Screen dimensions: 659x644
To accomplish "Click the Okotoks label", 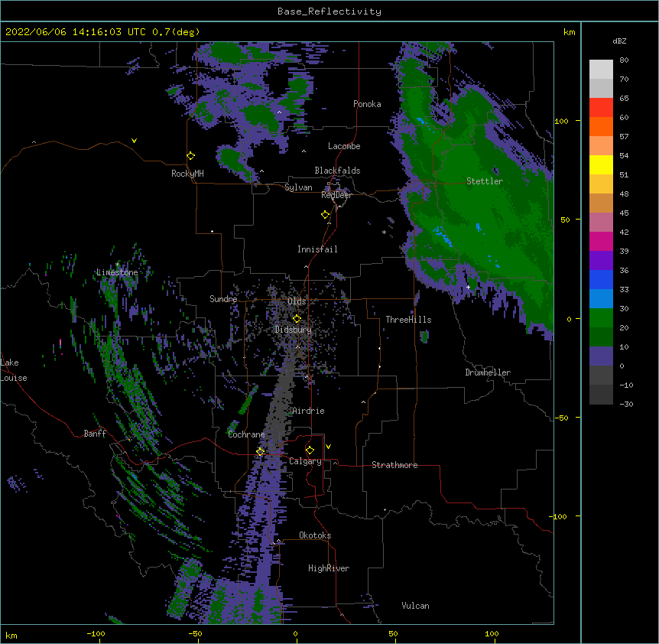I will pos(315,535).
